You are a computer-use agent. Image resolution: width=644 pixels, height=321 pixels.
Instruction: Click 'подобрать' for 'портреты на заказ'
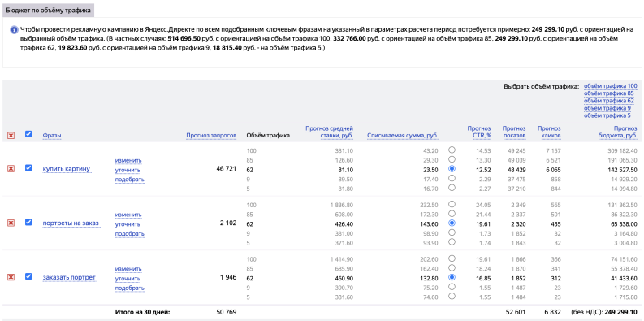130,234
